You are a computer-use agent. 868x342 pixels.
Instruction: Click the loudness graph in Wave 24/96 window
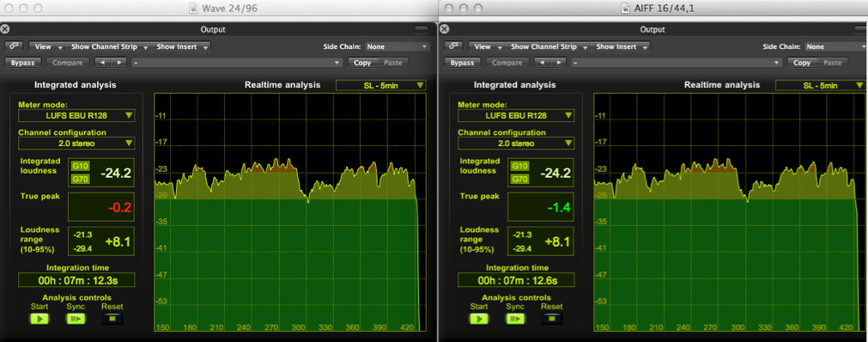[290, 212]
